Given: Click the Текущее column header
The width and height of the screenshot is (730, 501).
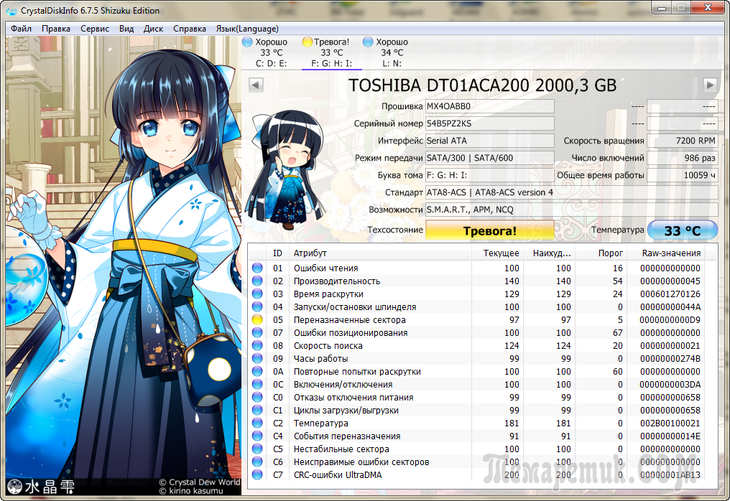Looking at the screenshot, I should point(497,253).
